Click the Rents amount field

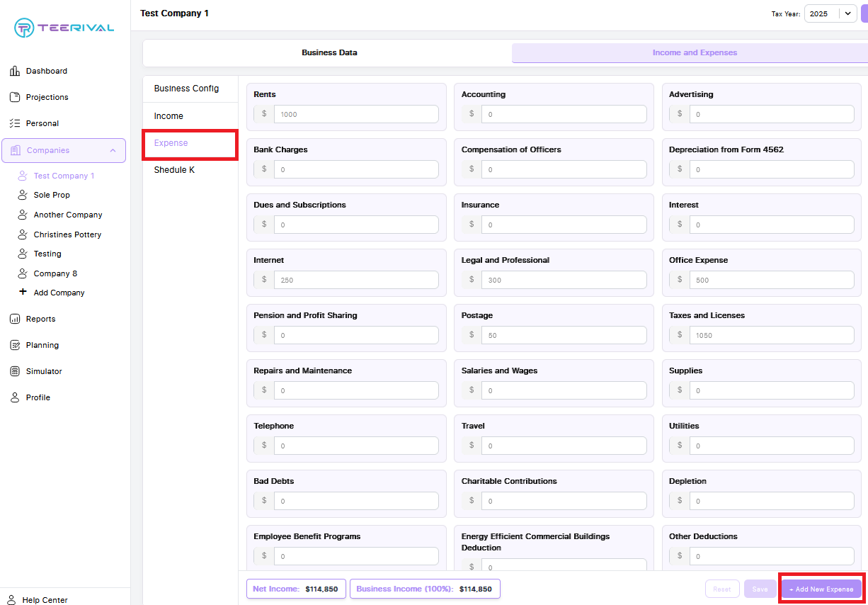point(356,114)
